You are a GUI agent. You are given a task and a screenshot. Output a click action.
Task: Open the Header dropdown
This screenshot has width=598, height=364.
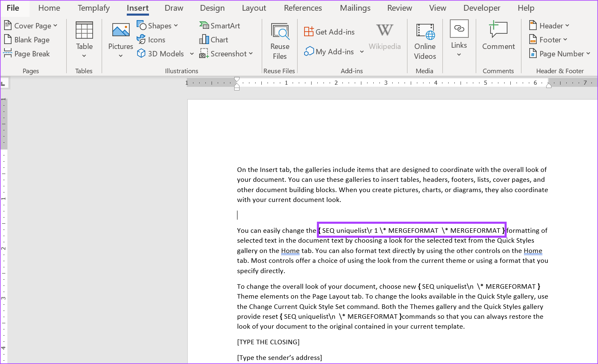tap(549, 26)
